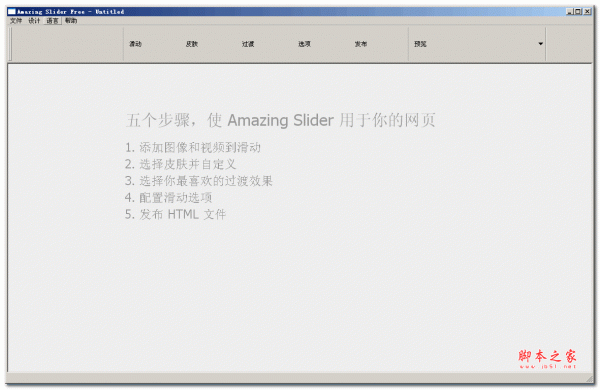This screenshot has height=390, width=600.
Task: Open the 语言 menu
Action: (x=52, y=21)
